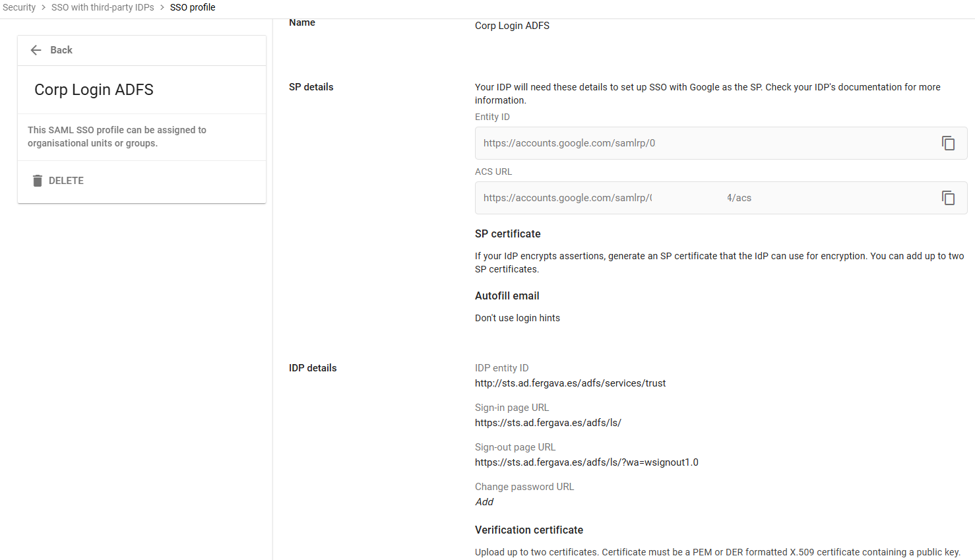Click the back arrow in the left panel
The width and height of the screenshot is (975, 560).
click(36, 49)
